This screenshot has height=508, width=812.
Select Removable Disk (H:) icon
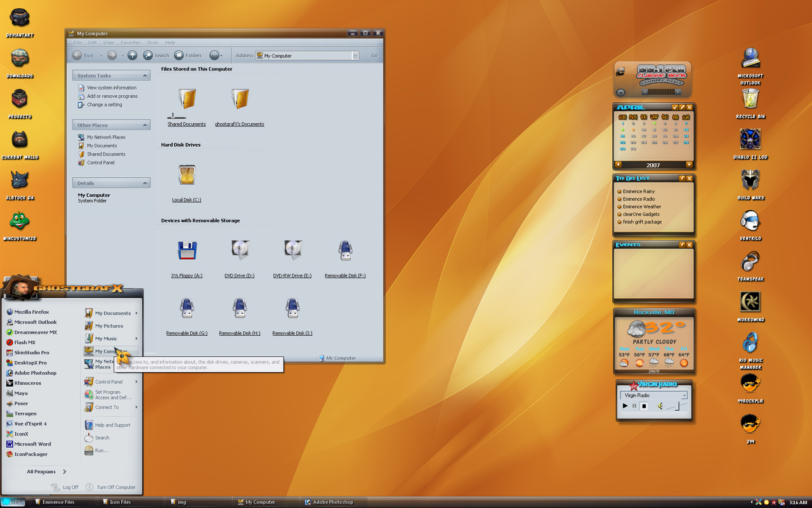pos(240,308)
